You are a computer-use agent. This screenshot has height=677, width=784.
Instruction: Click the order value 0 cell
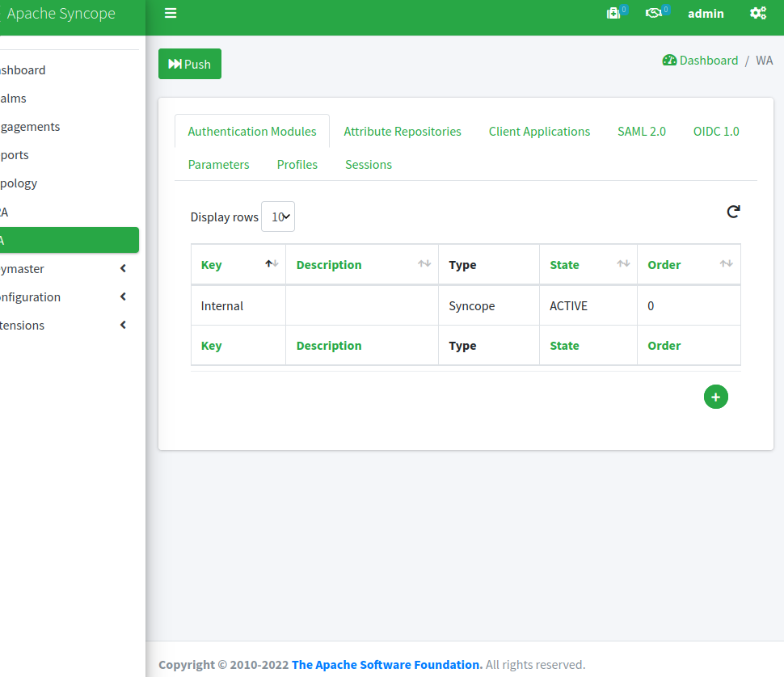pos(689,305)
